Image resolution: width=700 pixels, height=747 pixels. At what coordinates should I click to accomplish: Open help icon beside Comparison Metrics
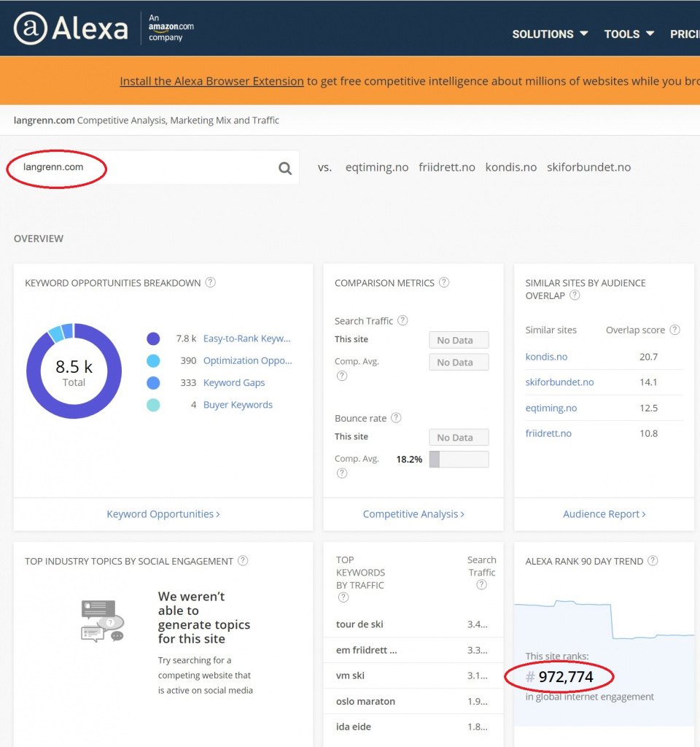click(x=444, y=282)
